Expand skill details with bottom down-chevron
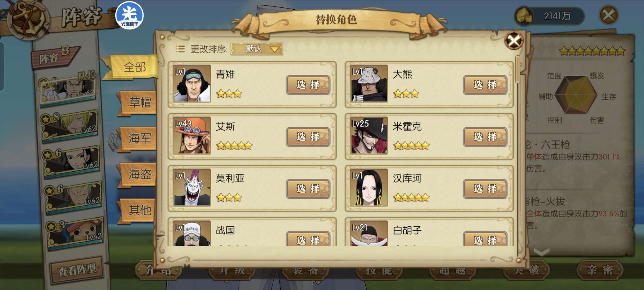Screen dimensions: 644x290 542,252
